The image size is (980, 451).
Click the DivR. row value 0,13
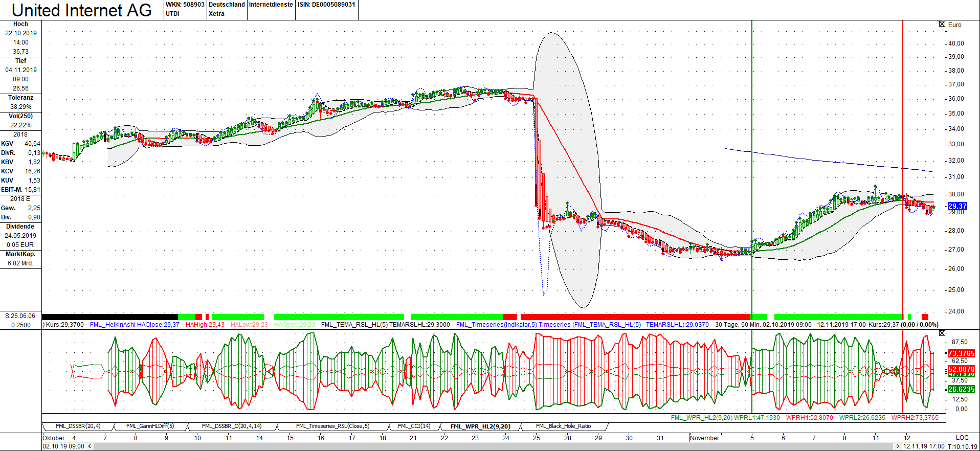[x=34, y=153]
